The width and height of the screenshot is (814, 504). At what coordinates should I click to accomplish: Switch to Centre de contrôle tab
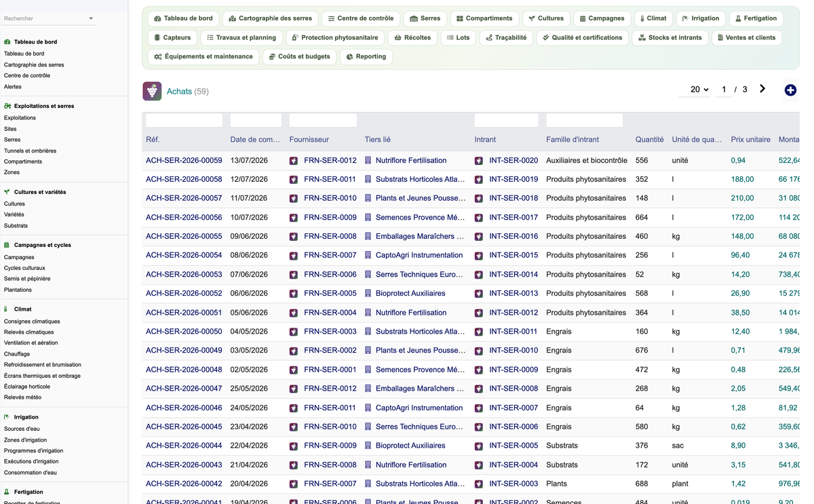tap(360, 18)
